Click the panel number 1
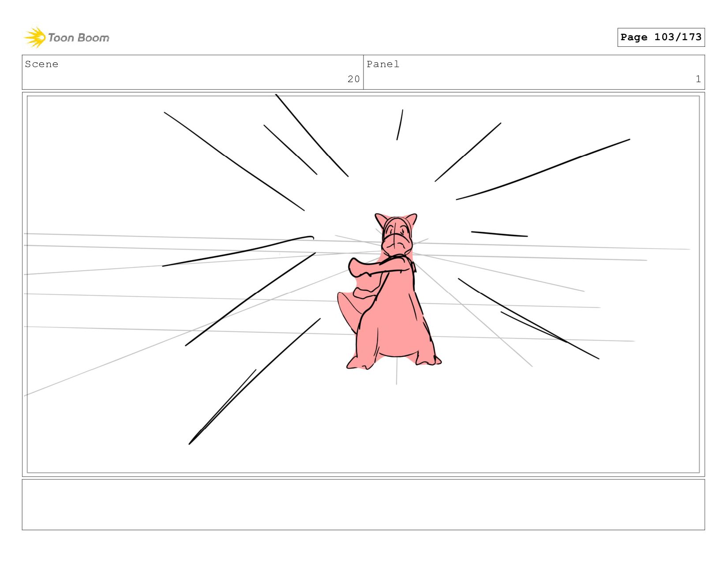728x563 pixels. click(698, 79)
